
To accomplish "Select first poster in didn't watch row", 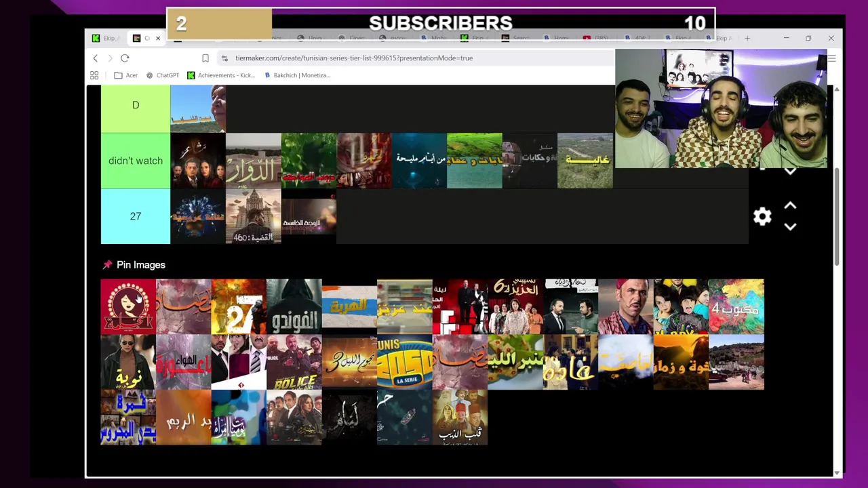I will (198, 161).
